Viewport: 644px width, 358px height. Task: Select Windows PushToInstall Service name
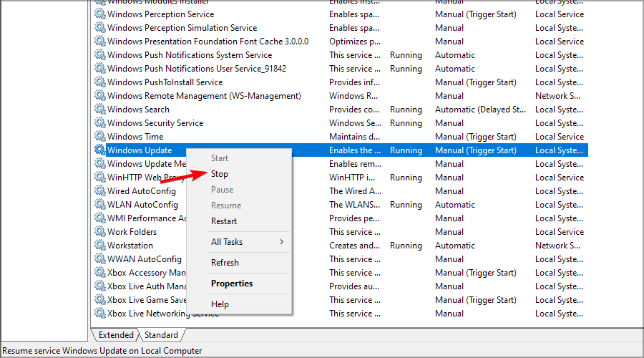tap(165, 82)
